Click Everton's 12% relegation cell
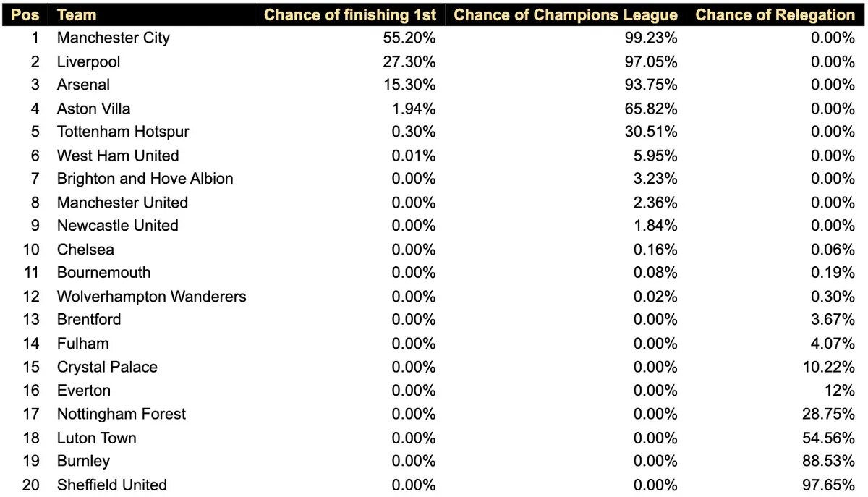The width and height of the screenshot is (868, 497). pyautogui.click(x=839, y=390)
